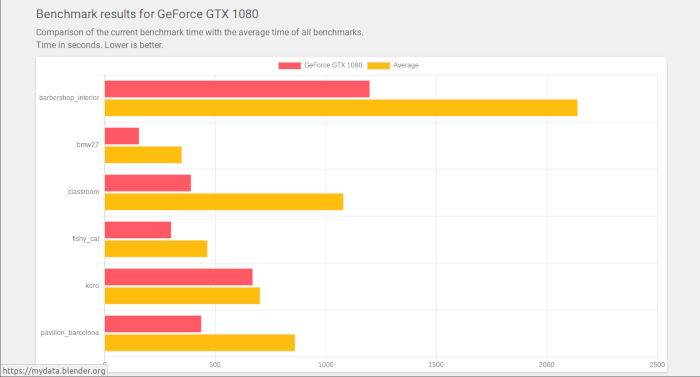Click the GeForce GTX 1080 legend label
Image resolution: width=700 pixels, height=377 pixels.
coord(333,65)
